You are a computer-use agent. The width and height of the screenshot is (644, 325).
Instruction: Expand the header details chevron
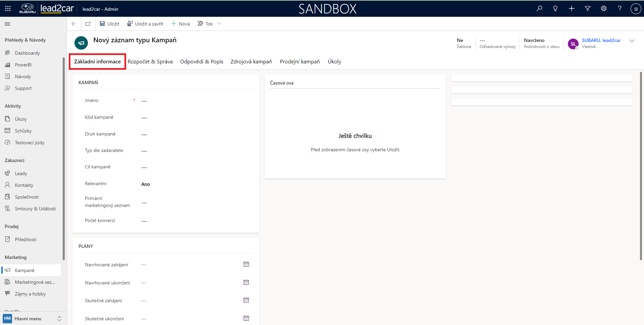632,41
